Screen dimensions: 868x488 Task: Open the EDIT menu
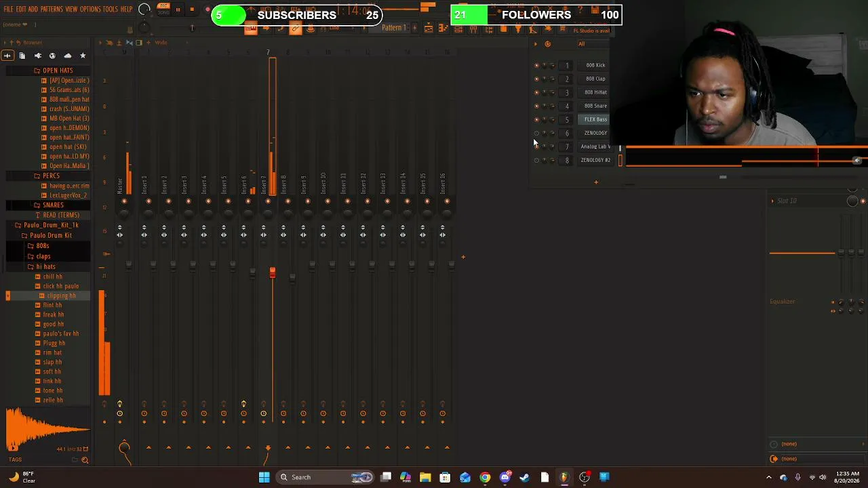coord(20,9)
